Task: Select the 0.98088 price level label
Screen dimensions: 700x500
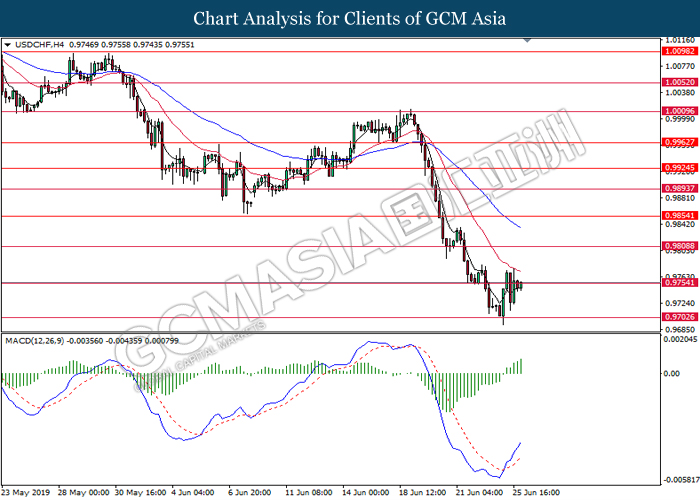Action: click(x=680, y=246)
